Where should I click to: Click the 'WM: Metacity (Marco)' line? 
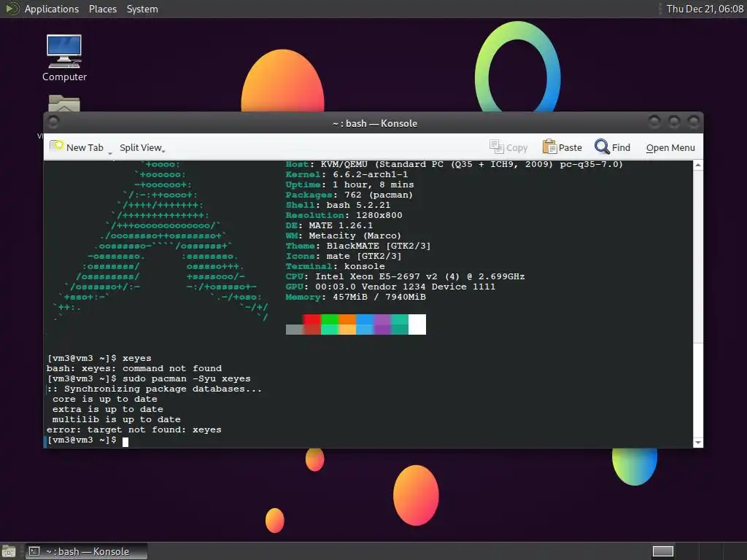pyautogui.click(x=344, y=236)
